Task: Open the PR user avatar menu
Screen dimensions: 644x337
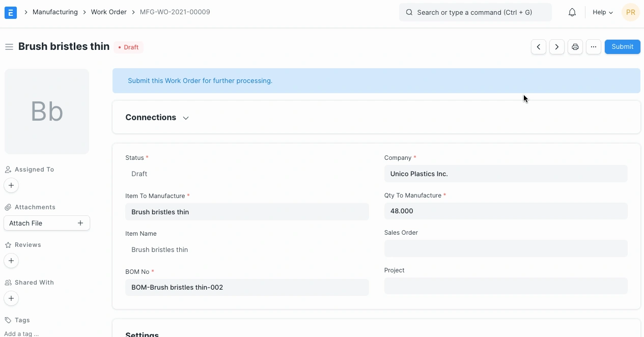Action: (x=630, y=12)
